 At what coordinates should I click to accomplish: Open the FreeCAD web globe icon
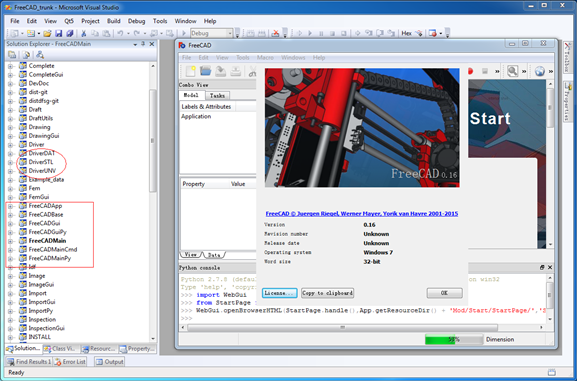539,71
